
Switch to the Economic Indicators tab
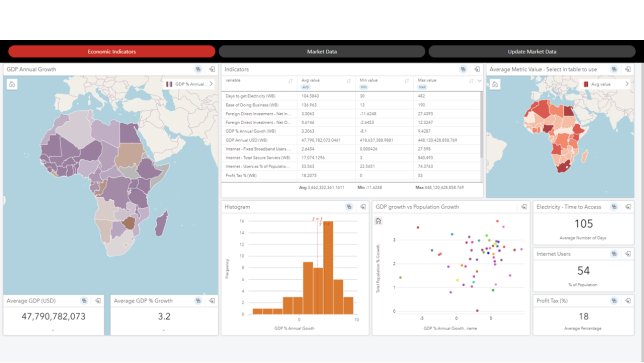click(111, 51)
